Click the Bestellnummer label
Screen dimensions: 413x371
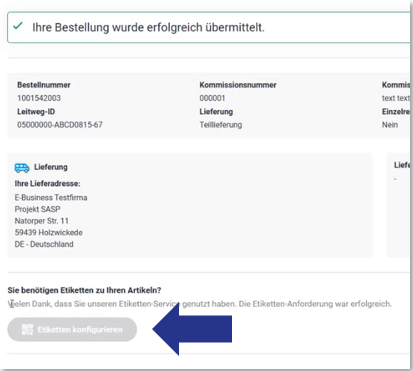[44, 85]
